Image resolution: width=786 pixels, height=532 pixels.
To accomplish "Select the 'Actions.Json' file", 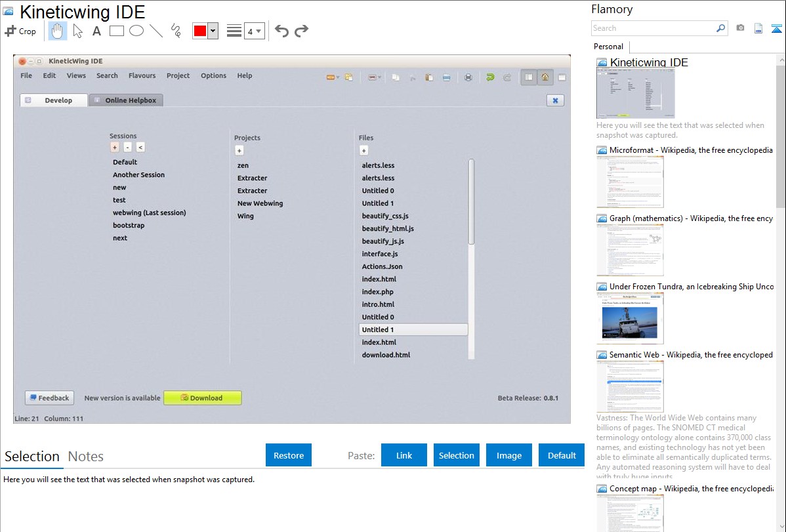I will tap(382, 267).
